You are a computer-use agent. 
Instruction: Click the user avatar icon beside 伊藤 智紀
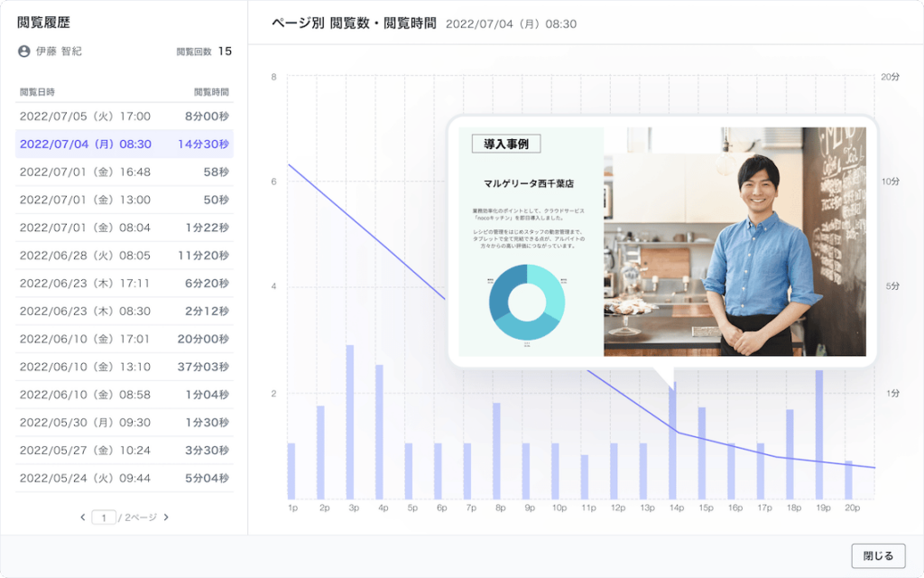coord(24,51)
